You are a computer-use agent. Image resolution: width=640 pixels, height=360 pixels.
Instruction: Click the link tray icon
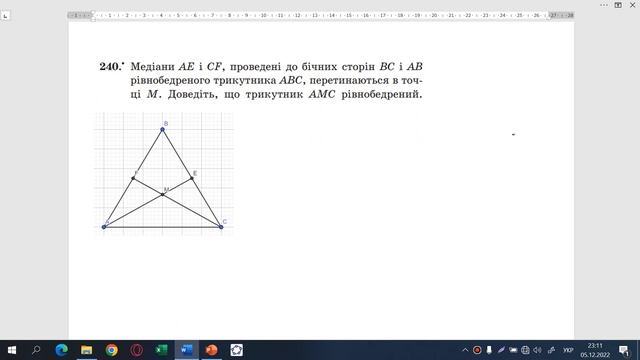pyautogui.click(x=551, y=350)
